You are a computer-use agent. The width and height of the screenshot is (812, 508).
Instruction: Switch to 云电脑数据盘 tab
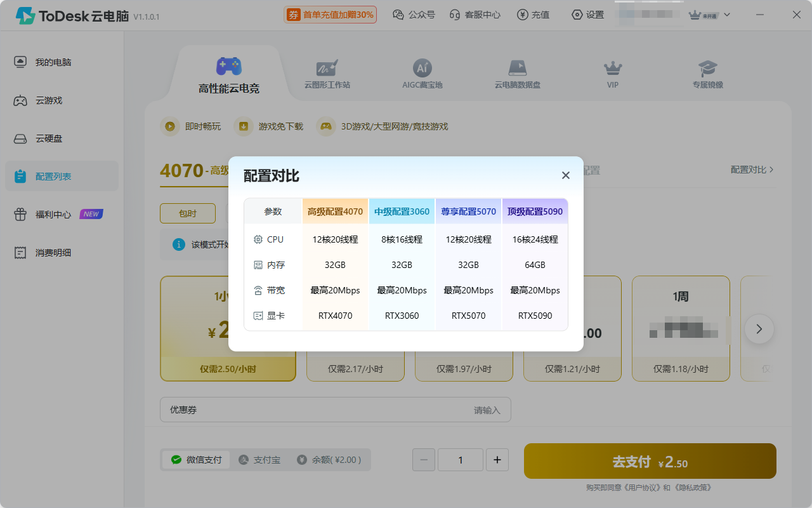pos(518,75)
